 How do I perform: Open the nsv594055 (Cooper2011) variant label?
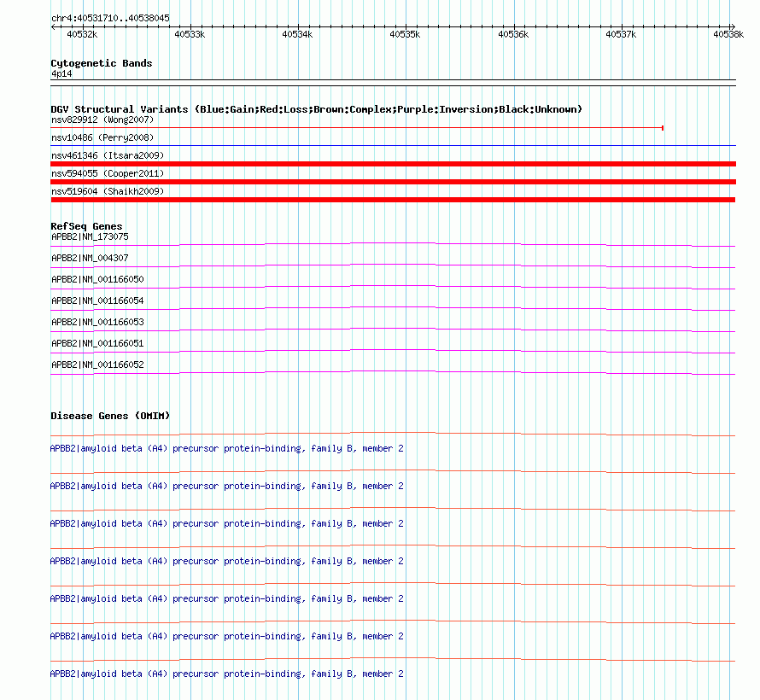(x=108, y=173)
